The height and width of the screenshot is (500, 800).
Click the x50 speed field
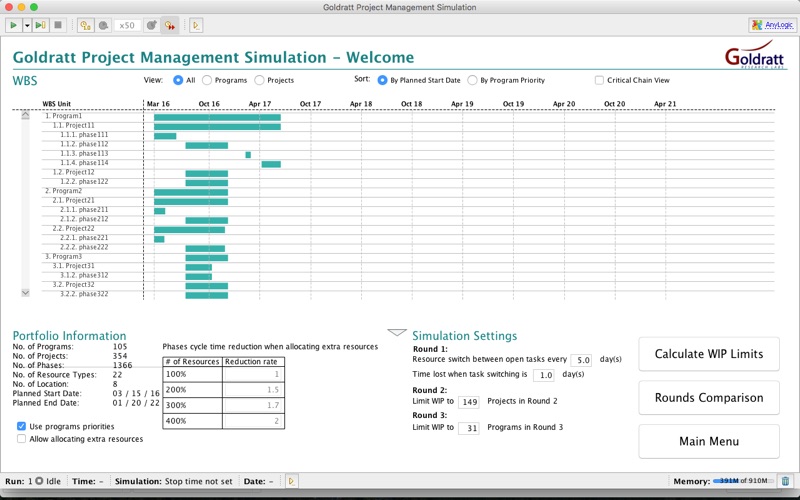[x=127, y=25]
